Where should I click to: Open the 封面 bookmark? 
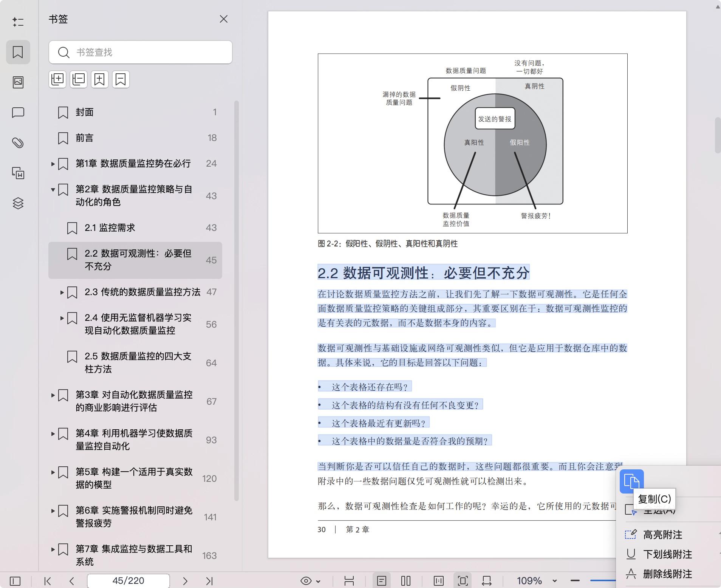click(135, 112)
